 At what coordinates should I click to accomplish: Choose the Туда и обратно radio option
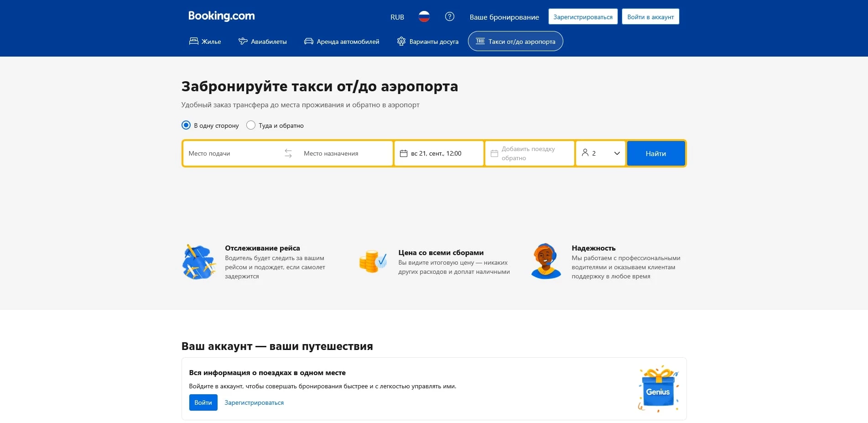250,125
